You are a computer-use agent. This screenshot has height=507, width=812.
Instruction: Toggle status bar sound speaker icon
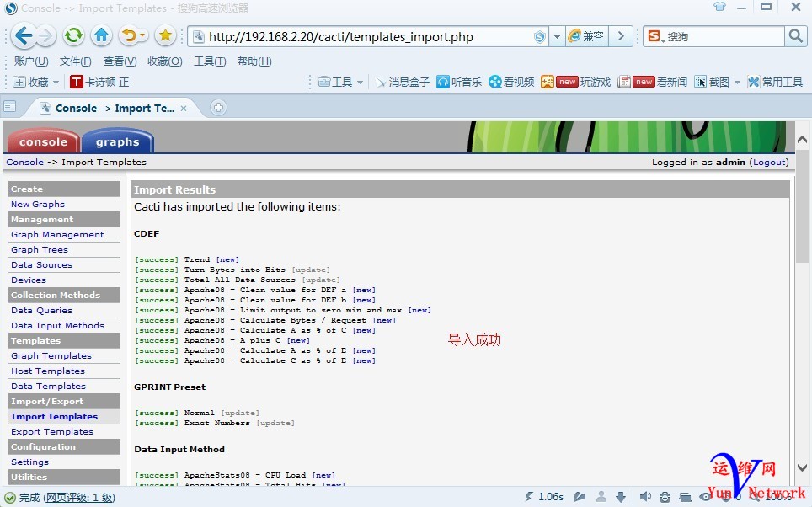(645, 497)
